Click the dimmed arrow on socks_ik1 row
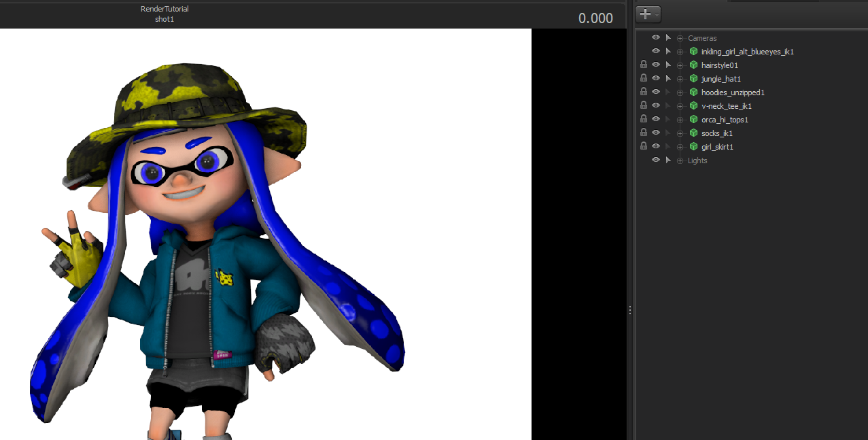 (668, 133)
